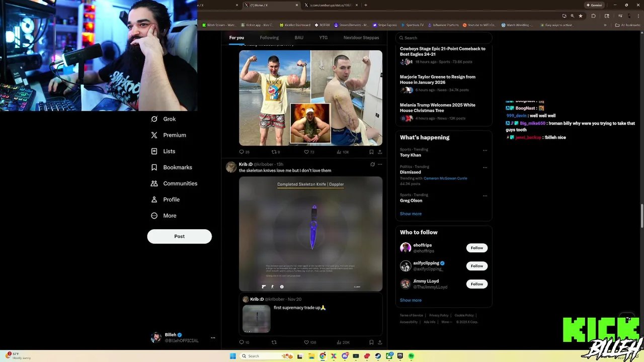
Task: Go to Communities in the sidebar
Action: click(x=174, y=184)
